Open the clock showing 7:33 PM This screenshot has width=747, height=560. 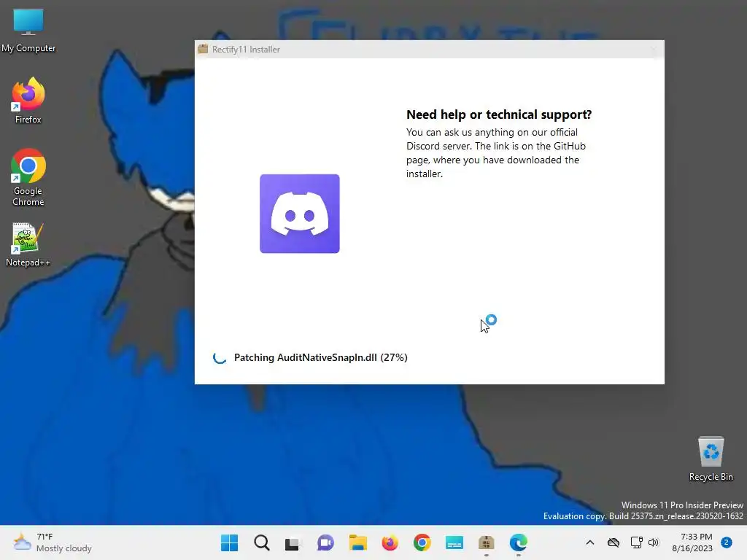[x=692, y=542]
